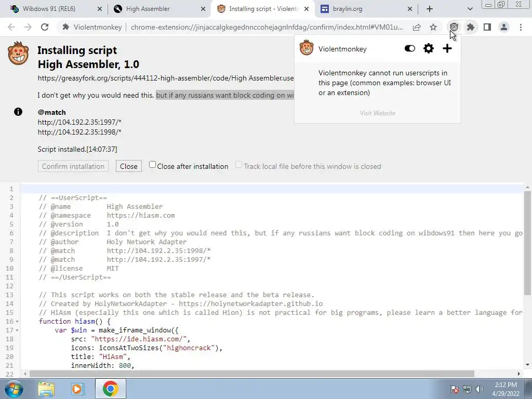Click '// @license MIT' code line
Image resolution: width=532 pixels, height=399 pixels.
pyautogui.click(x=79, y=269)
